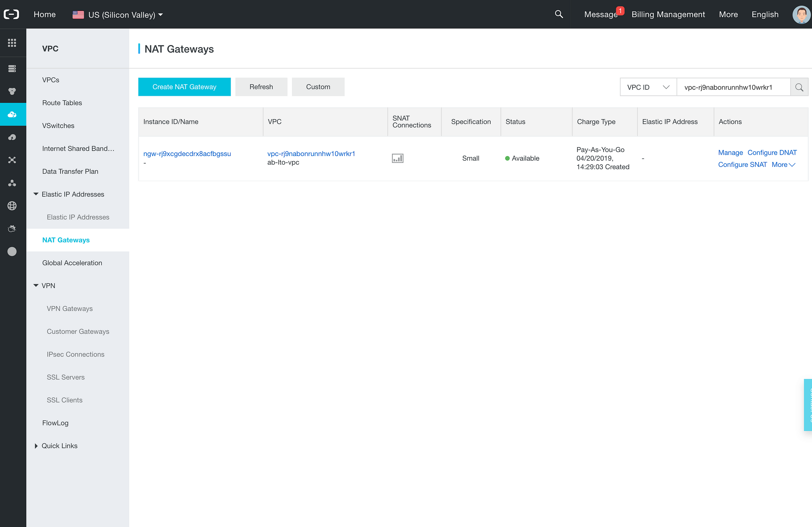Click the search magnifier icon top-right
Screen dimensions: 812x527
tap(558, 14)
